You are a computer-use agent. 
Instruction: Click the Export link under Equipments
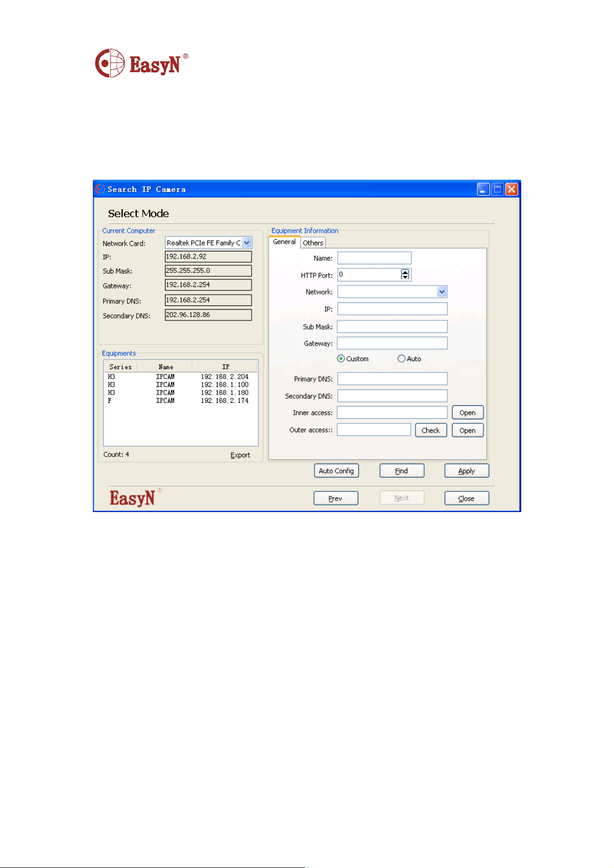pyautogui.click(x=240, y=455)
